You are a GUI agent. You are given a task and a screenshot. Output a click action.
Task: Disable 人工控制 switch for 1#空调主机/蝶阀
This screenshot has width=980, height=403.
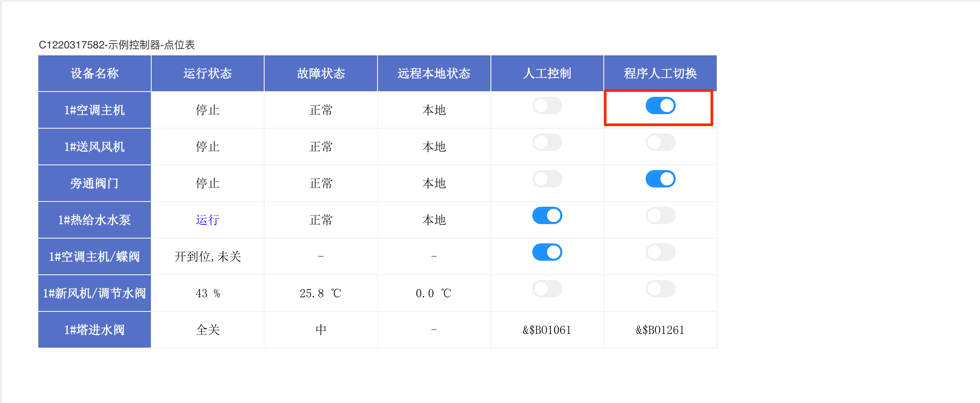click(547, 252)
